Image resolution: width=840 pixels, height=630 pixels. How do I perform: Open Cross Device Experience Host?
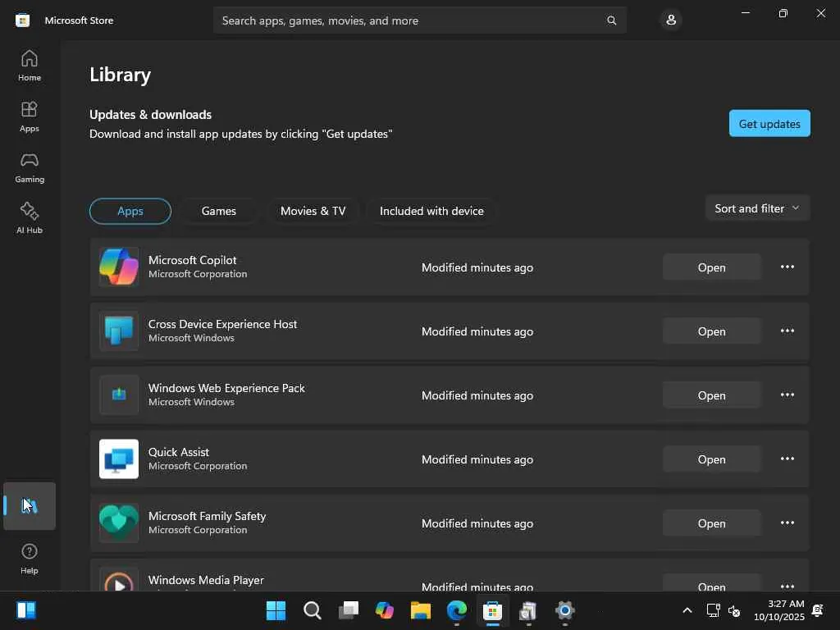(x=711, y=331)
